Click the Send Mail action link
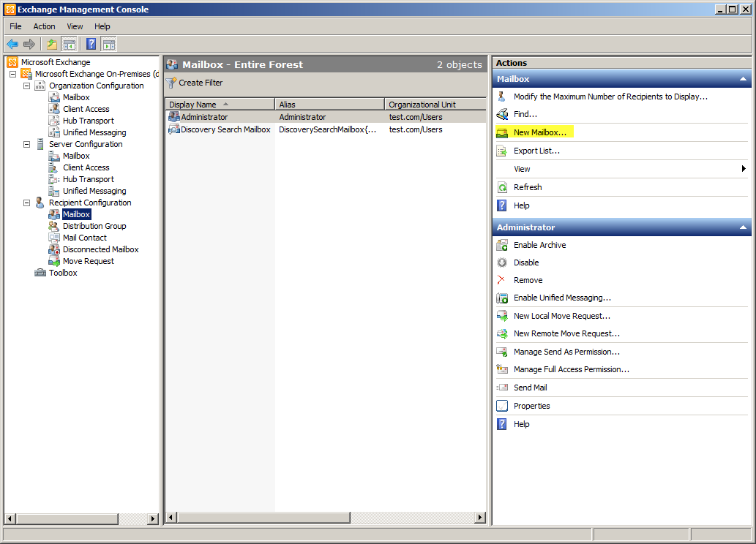 pos(531,388)
